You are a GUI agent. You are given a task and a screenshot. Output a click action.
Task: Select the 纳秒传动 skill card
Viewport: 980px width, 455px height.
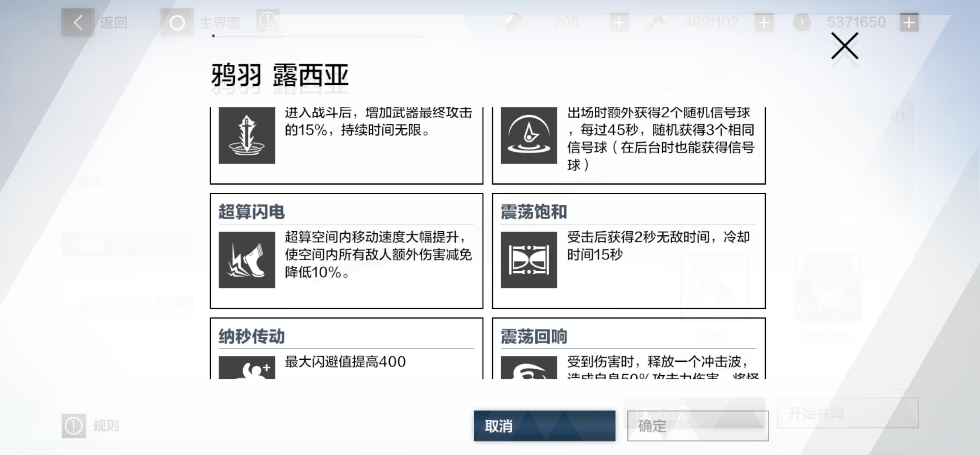tap(346, 349)
